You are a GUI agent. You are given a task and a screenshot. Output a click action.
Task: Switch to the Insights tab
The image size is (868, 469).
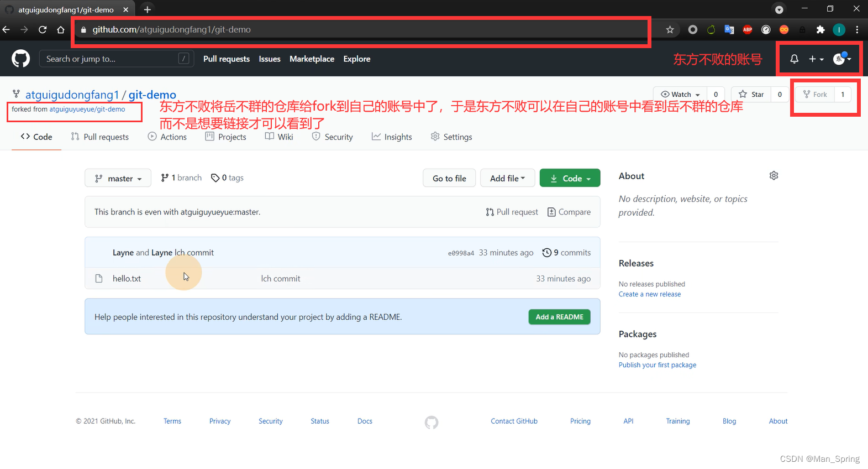[x=392, y=137]
